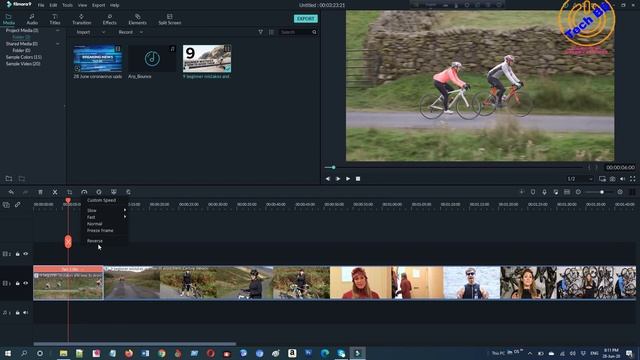Select the 28 June coronavirus video thumbnail
This screenshot has height=360, width=640.
98,59
